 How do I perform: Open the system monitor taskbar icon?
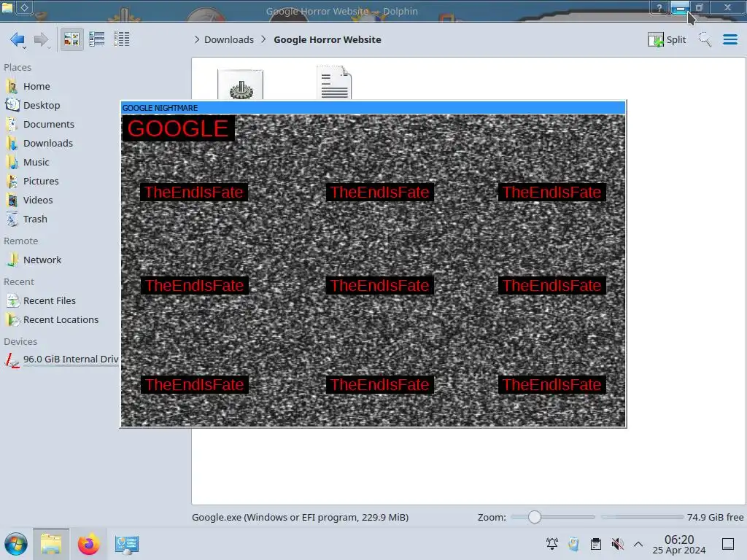tap(127, 544)
